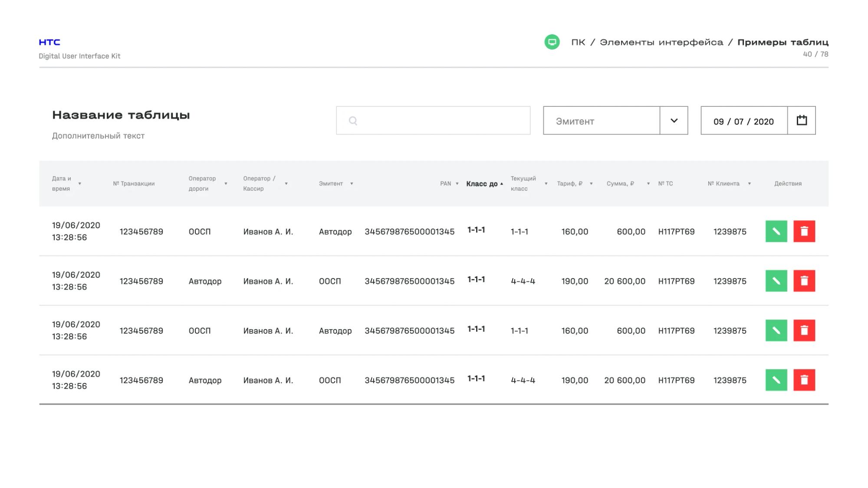The image size is (868, 488).
Task: Click the search input field
Action: tap(433, 120)
